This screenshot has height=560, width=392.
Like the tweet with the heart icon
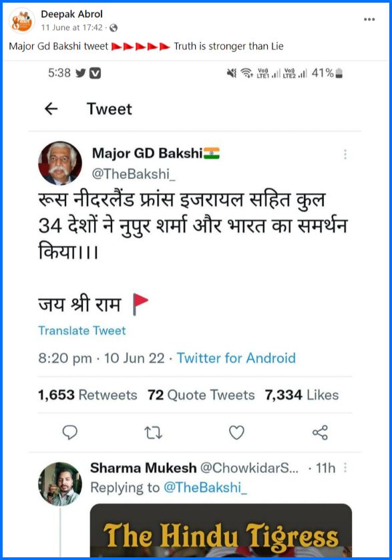pyautogui.click(x=236, y=432)
